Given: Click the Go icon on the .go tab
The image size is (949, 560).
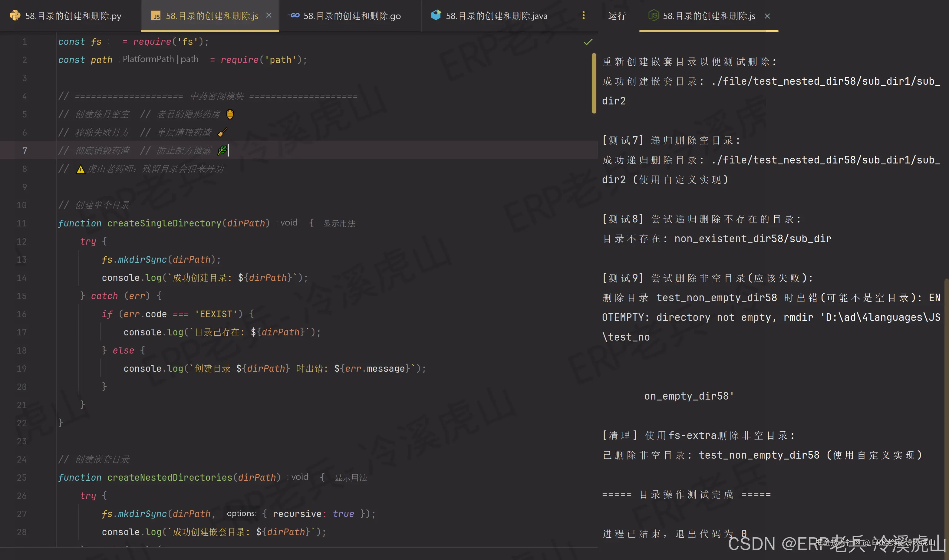Looking at the screenshot, I should click(x=294, y=15).
